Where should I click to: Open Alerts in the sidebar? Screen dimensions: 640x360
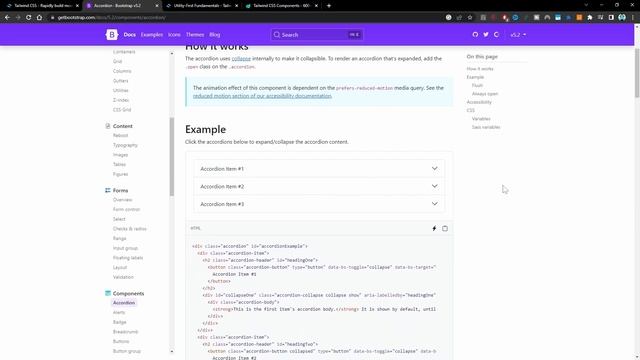(x=119, y=313)
